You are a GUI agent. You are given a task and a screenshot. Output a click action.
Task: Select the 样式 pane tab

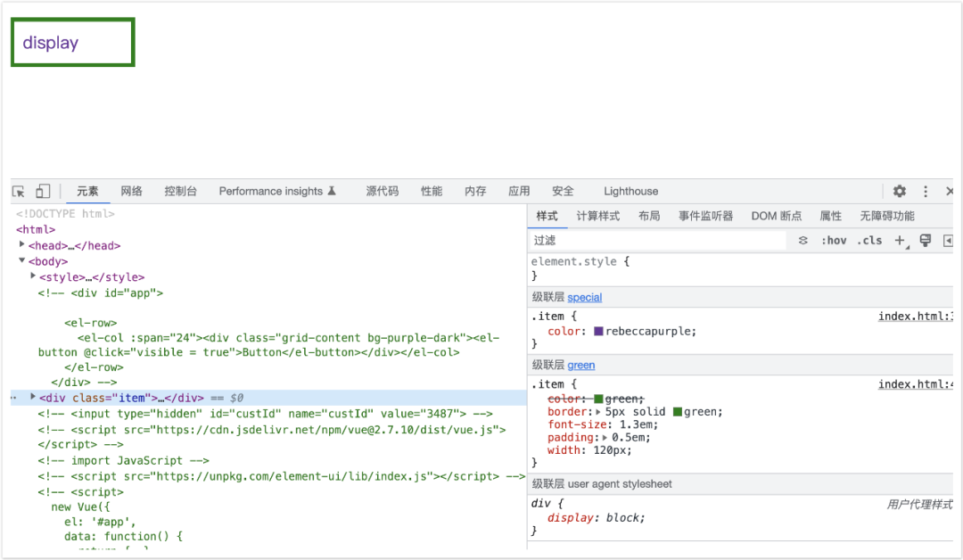pos(547,216)
